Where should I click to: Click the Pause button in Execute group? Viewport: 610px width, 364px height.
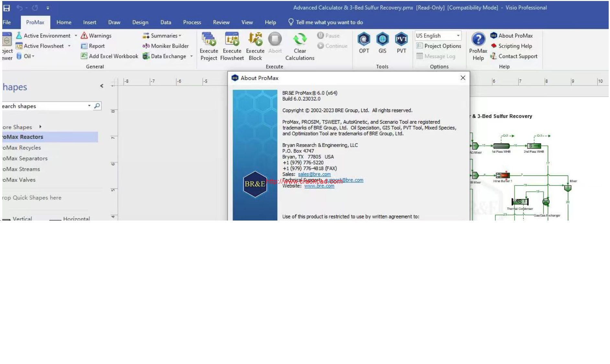click(x=328, y=36)
